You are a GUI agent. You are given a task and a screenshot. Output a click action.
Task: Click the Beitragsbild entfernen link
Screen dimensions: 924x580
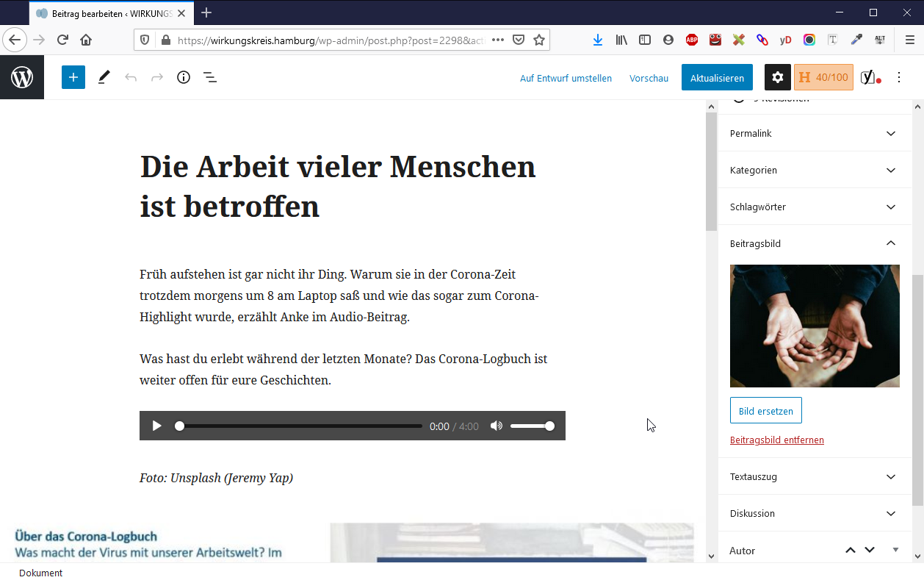point(776,440)
